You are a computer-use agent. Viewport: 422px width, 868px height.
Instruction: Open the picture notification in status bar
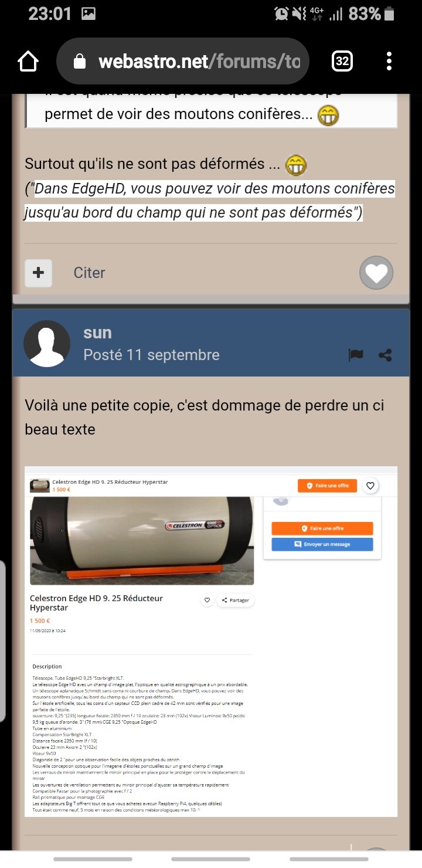(89, 13)
